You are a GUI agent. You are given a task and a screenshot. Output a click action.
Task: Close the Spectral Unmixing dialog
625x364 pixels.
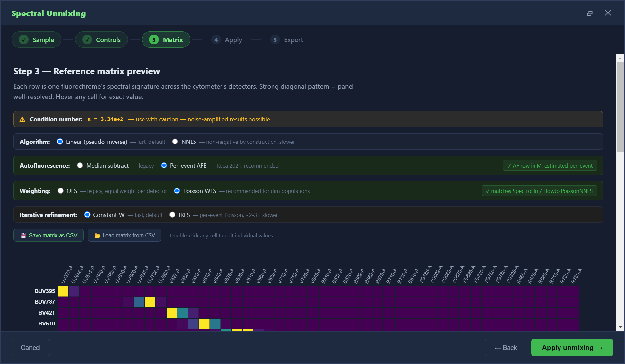click(x=608, y=13)
